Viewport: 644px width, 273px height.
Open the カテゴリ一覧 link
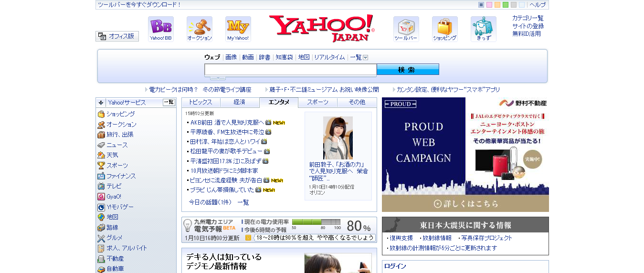(x=528, y=18)
